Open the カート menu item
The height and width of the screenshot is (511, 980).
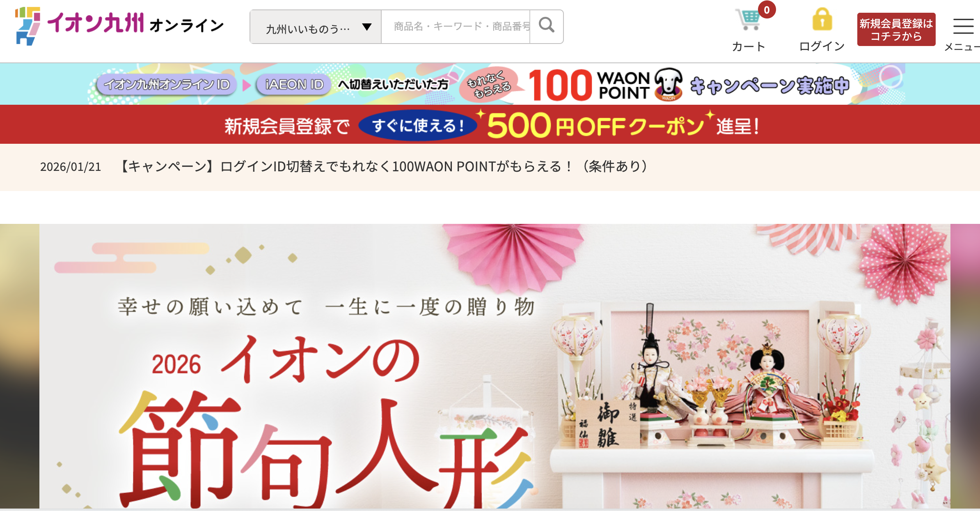[x=749, y=46]
